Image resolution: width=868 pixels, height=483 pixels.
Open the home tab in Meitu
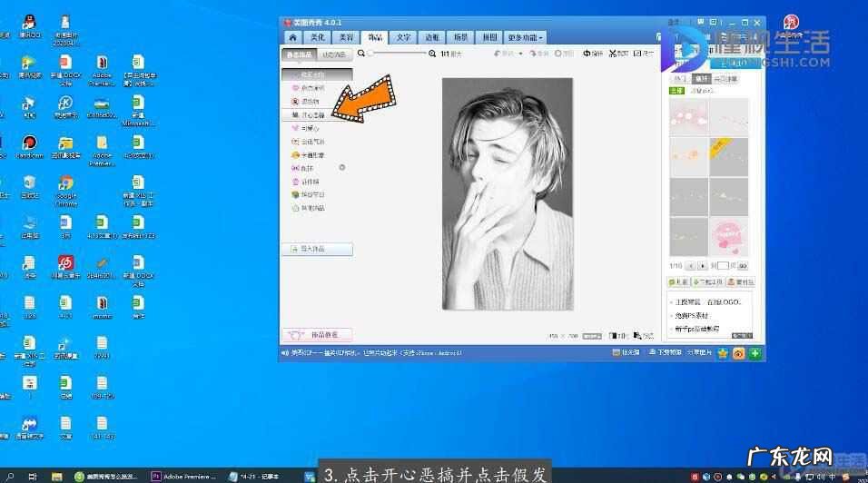293,37
